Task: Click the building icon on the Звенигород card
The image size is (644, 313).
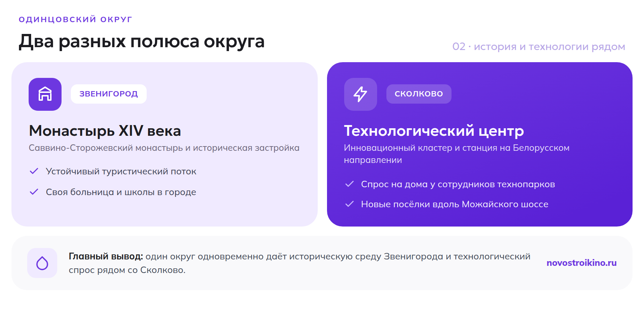Action: click(45, 94)
